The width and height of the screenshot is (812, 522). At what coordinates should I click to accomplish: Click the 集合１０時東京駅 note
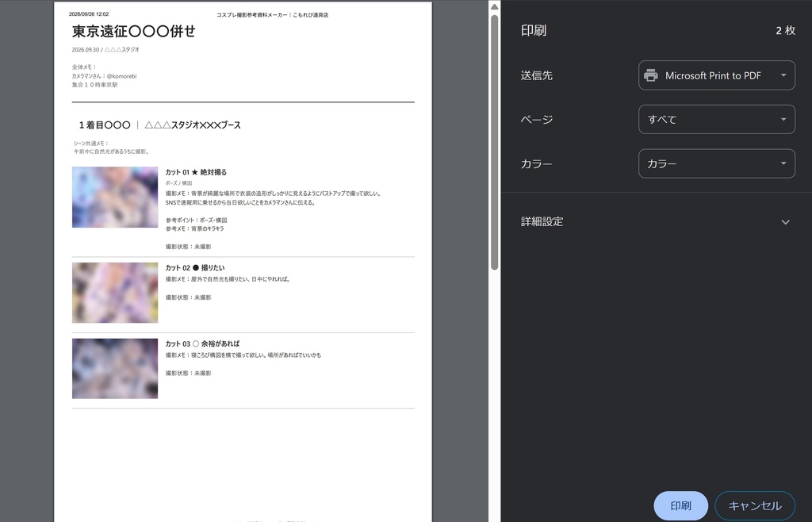point(95,85)
